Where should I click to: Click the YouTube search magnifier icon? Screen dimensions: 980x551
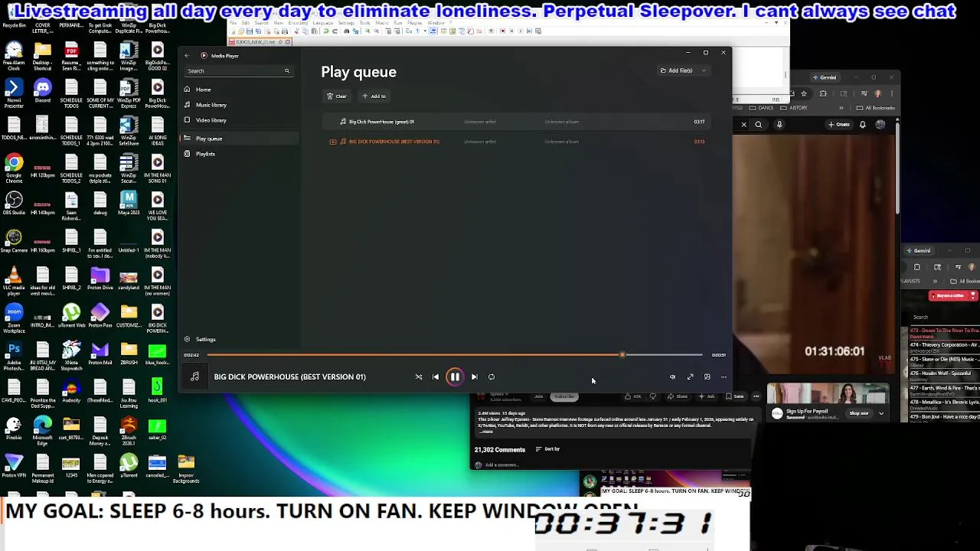tap(759, 125)
